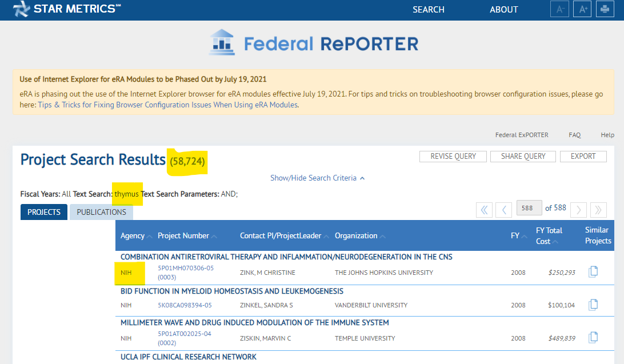Screen dimensions: 624x364
Task: Click THE JOHNS HOPKINS UNIVERSITY cell
Action: tap(383, 273)
